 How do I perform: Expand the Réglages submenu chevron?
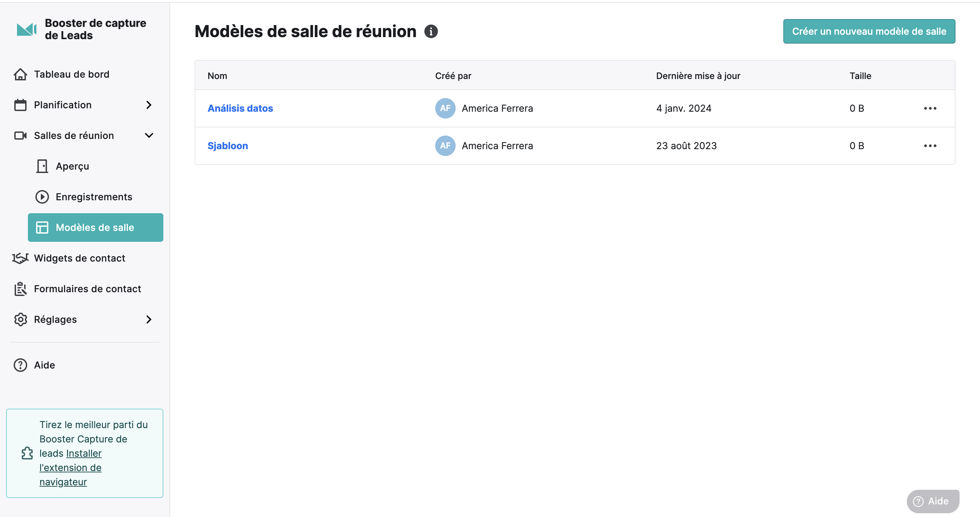click(149, 319)
